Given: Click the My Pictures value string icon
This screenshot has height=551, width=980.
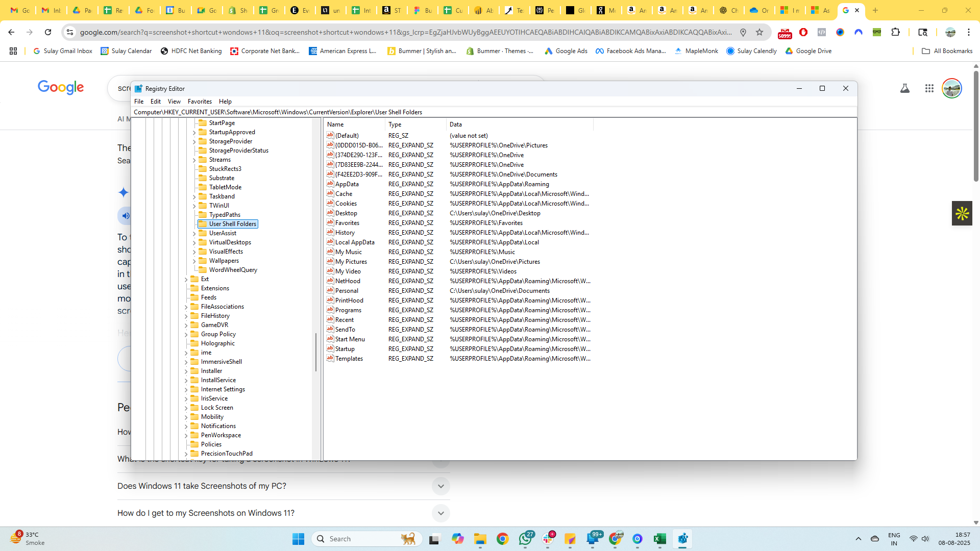Looking at the screenshot, I should click(x=330, y=261).
